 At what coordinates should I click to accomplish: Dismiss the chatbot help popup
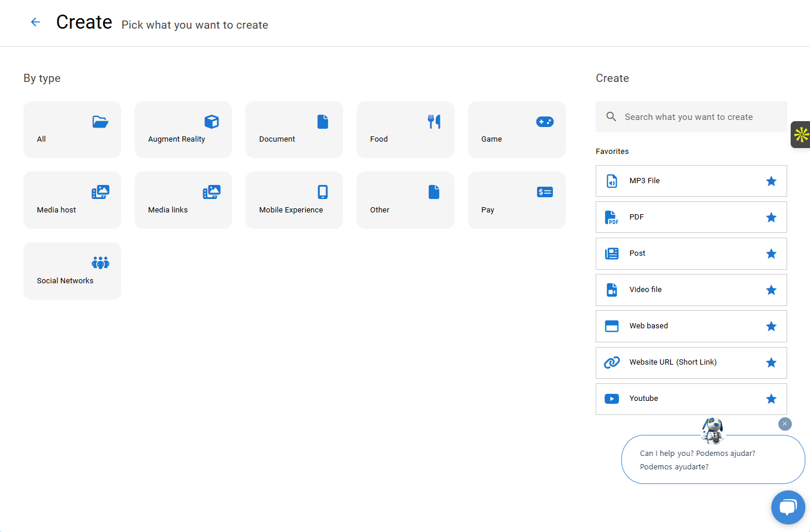point(785,424)
